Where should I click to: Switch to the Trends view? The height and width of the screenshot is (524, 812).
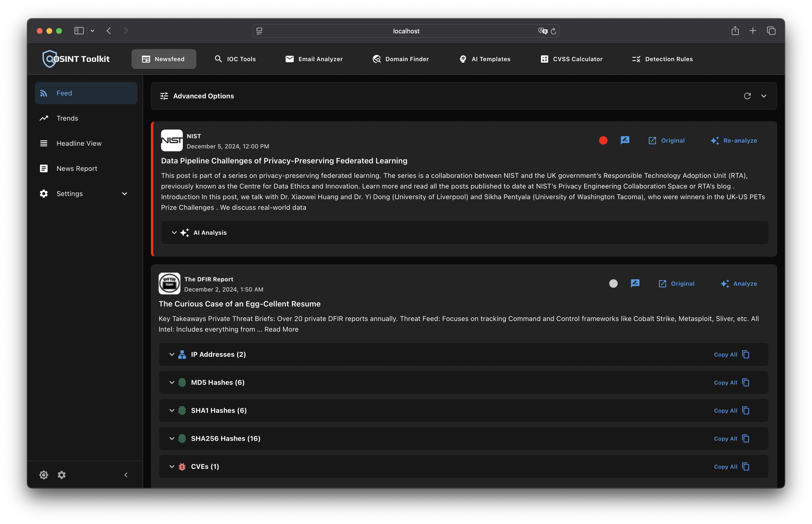(x=67, y=118)
